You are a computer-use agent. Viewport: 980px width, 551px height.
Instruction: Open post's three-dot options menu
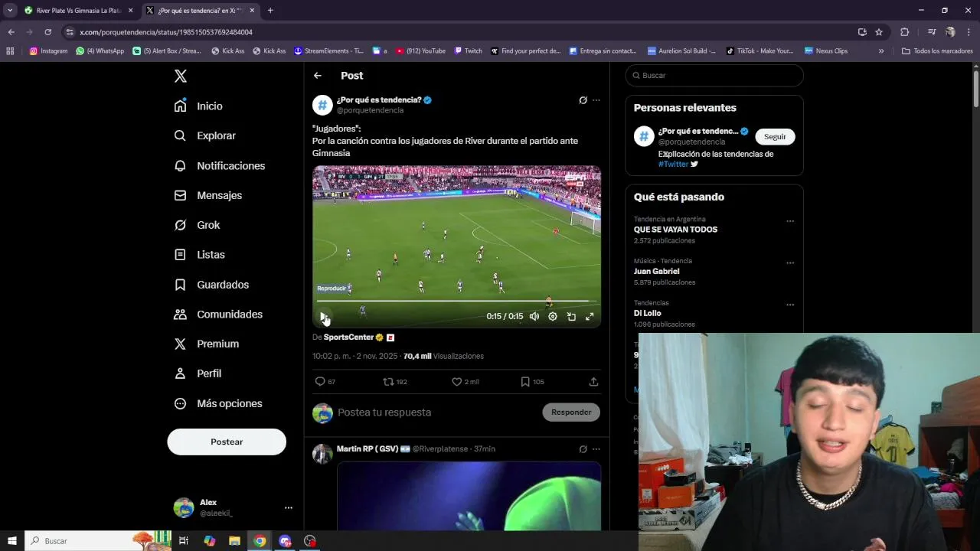click(596, 100)
